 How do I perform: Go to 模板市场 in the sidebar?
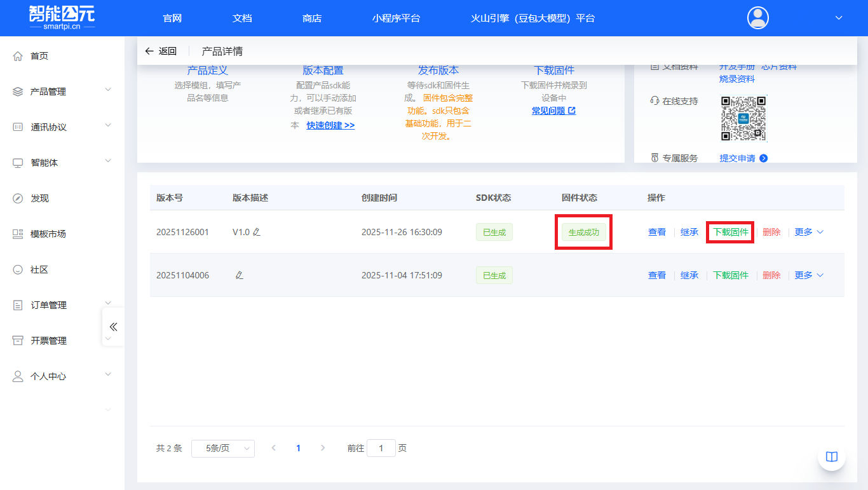(48, 234)
